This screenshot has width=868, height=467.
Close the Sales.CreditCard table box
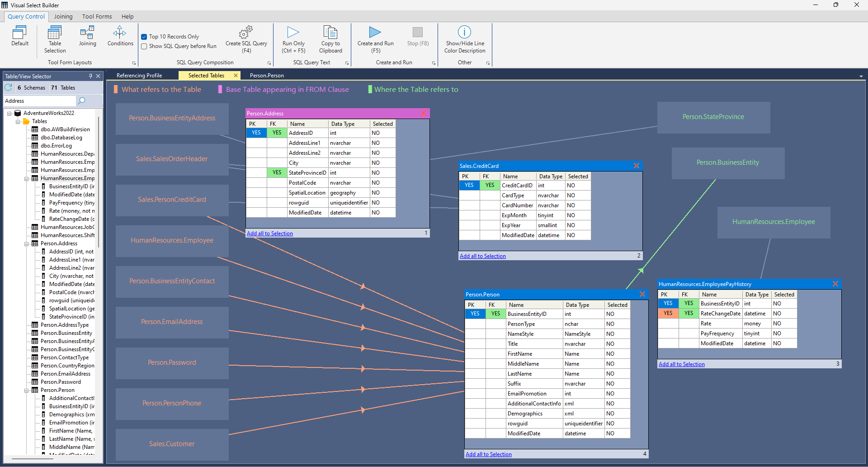click(x=637, y=166)
